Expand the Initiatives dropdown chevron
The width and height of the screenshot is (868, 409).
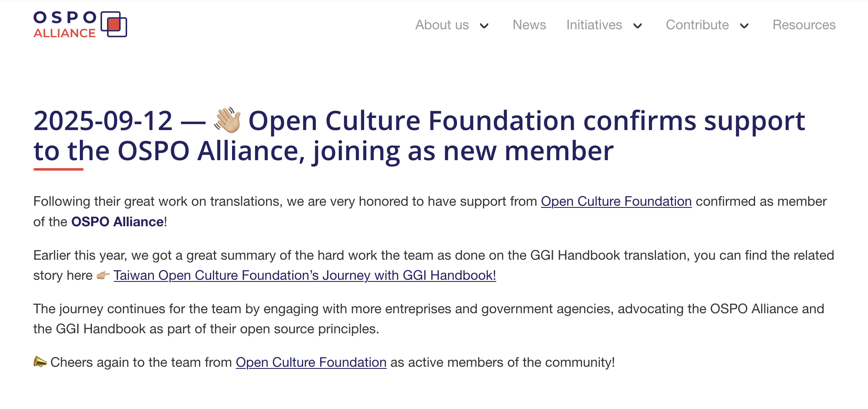[x=637, y=26]
